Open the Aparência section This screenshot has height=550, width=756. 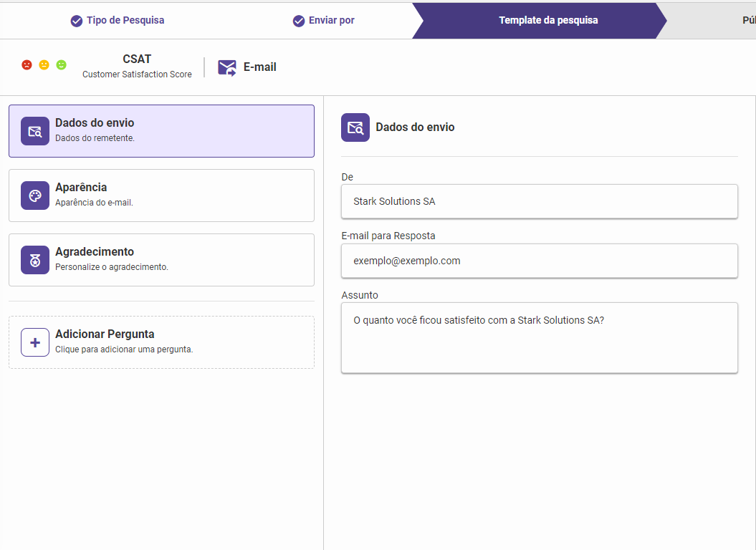pos(161,196)
